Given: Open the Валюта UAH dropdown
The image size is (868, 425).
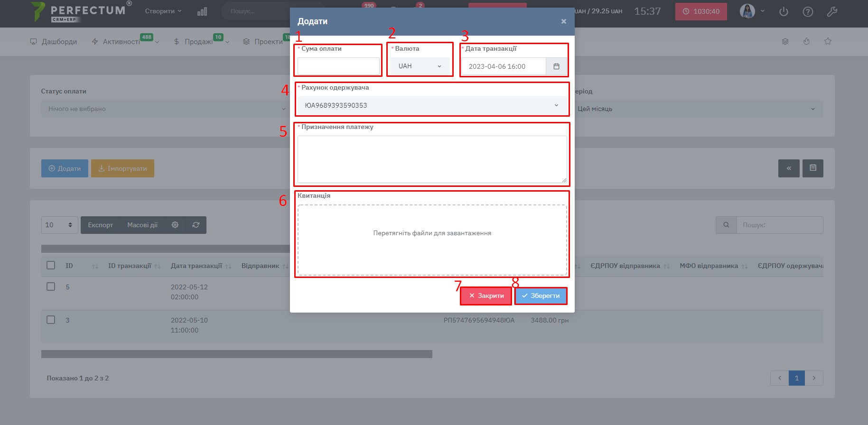Looking at the screenshot, I should (x=420, y=66).
